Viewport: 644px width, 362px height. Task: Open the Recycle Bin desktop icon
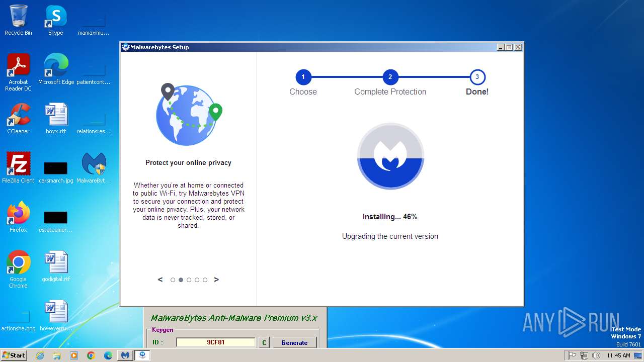pos(18,20)
